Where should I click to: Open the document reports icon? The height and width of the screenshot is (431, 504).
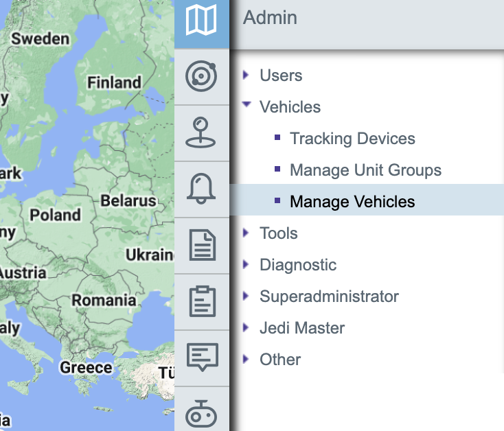[201, 245]
